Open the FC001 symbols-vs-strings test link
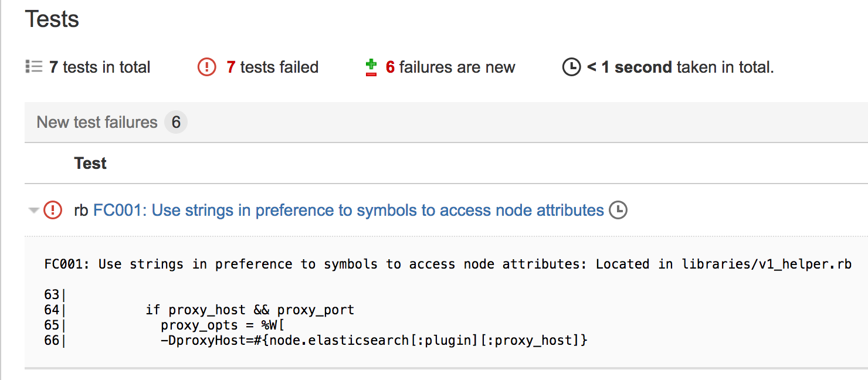 (x=348, y=210)
